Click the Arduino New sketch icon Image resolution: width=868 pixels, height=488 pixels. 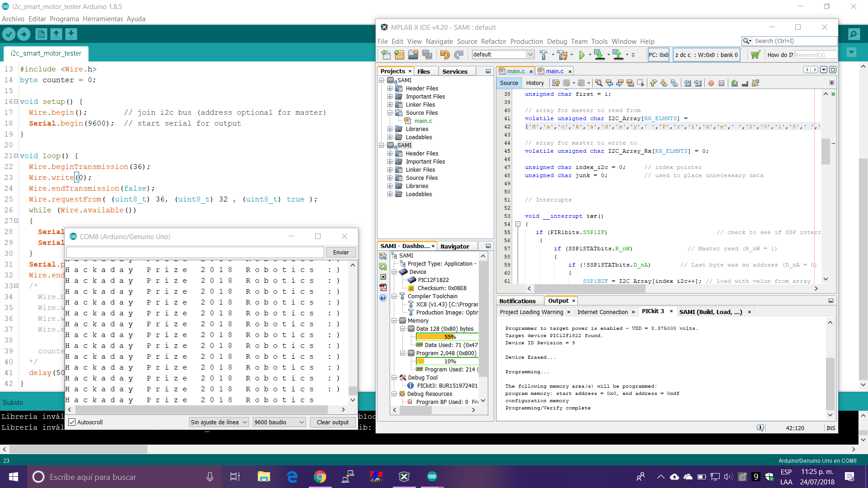click(x=41, y=34)
